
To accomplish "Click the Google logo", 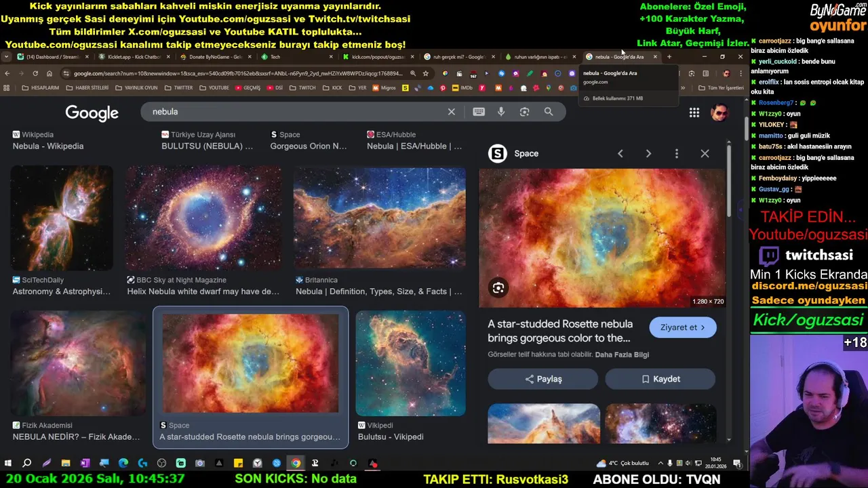I will (x=92, y=113).
